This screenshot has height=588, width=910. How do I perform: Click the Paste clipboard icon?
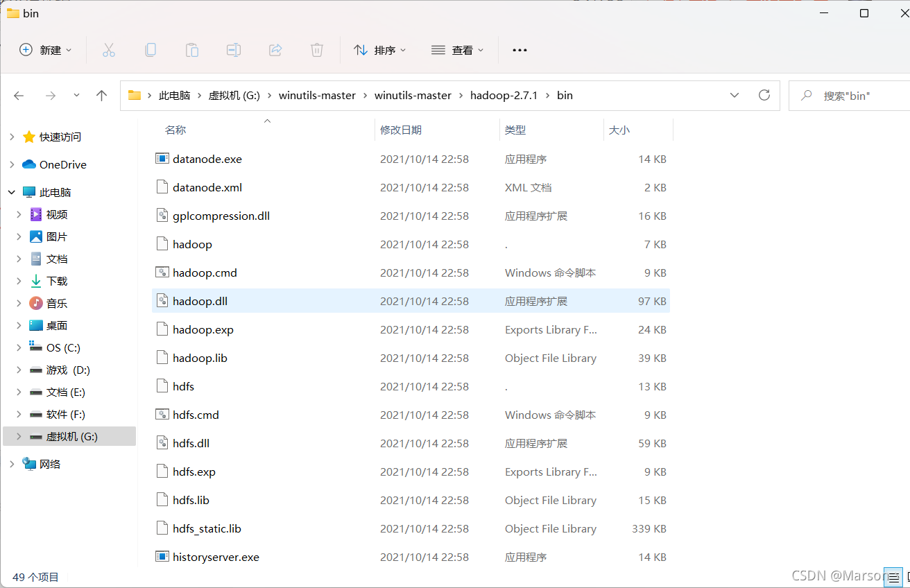point(192,50)
